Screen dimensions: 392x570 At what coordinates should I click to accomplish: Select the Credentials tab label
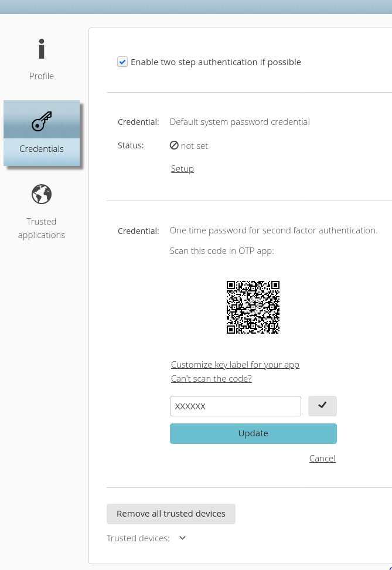[42, 149]
